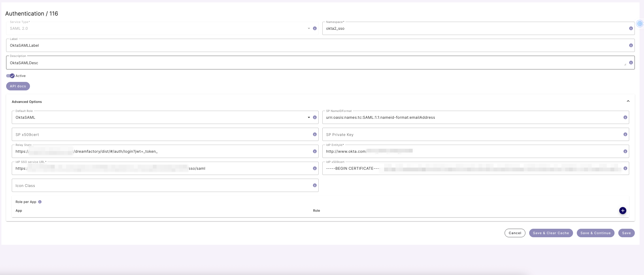Click the info icon beside Namespace field
644x275 pixels.
coord(631,28)
